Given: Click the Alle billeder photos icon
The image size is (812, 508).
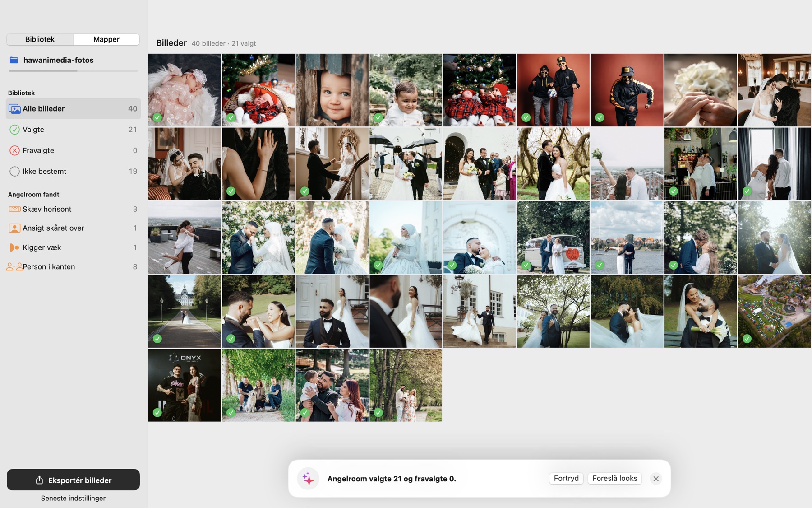Looking at the screenshot, I should coord(14,109).
